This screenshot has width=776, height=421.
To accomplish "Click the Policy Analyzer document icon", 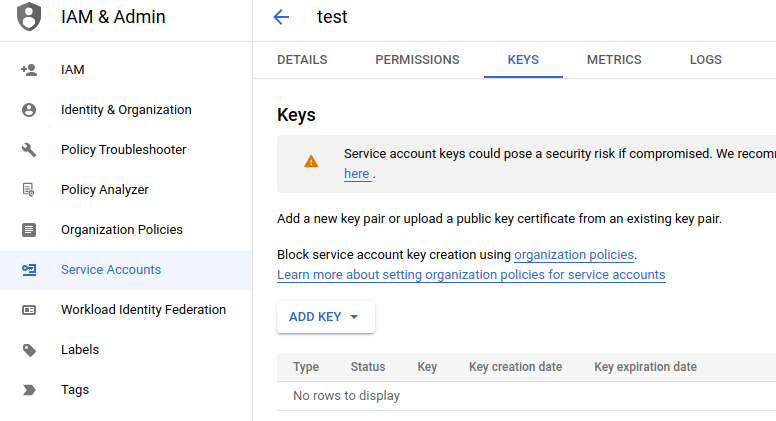I will 29,189.
